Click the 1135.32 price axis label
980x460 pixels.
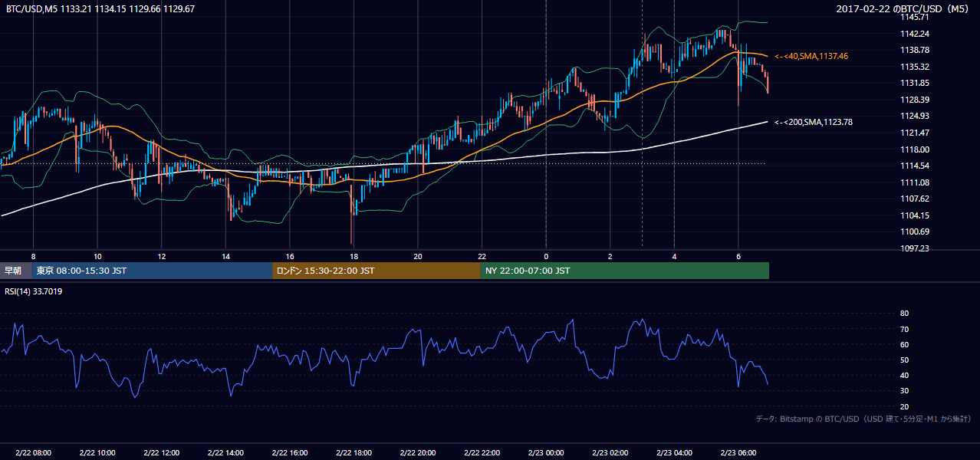pos(916,67)
